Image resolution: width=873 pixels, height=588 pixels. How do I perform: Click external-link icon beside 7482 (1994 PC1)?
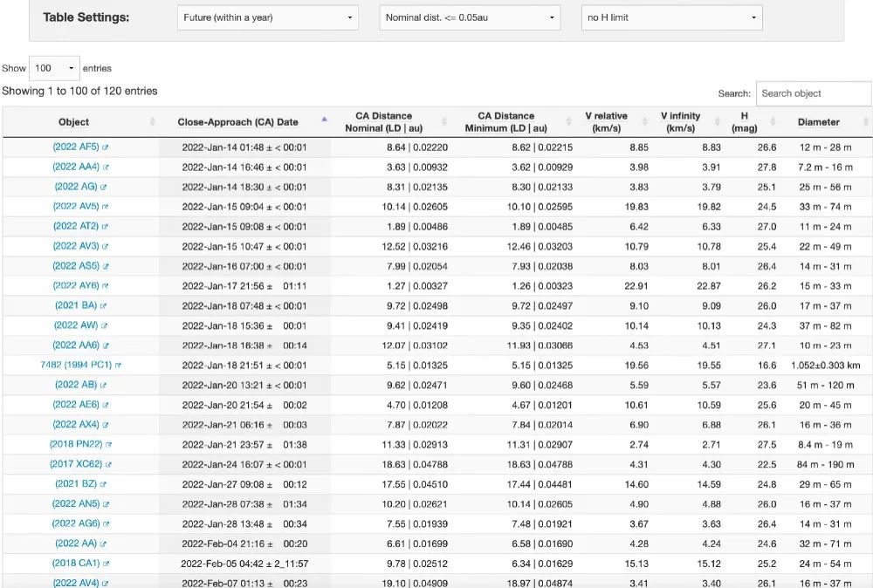tap(119, 365)
